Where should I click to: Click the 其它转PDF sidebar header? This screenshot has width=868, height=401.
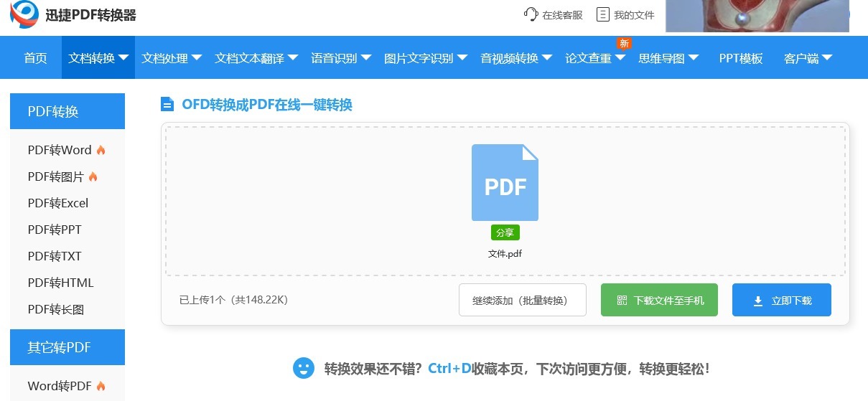pyautogui.click(x=67, y=347)
